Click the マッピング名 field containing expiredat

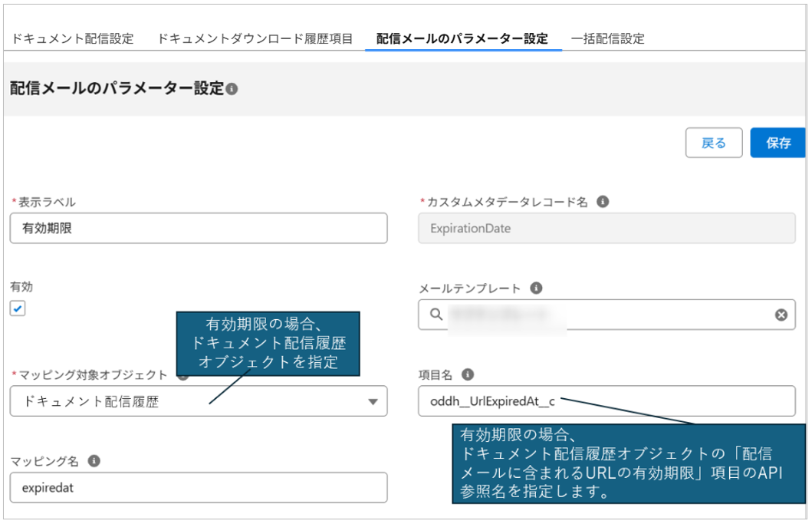pyautogui.click(x=198, y=487)
